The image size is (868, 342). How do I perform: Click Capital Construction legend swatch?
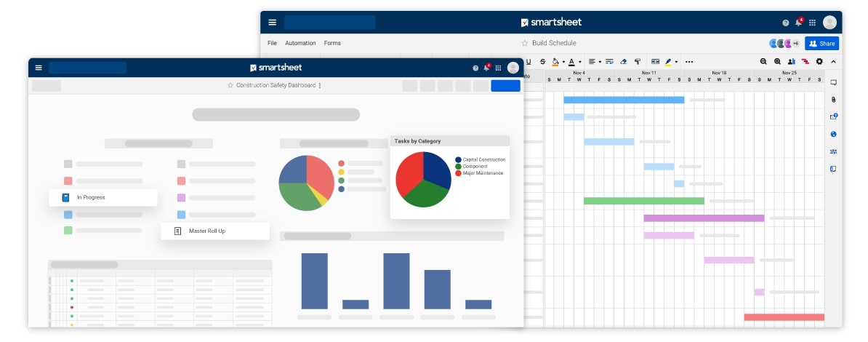pos(459,159)
